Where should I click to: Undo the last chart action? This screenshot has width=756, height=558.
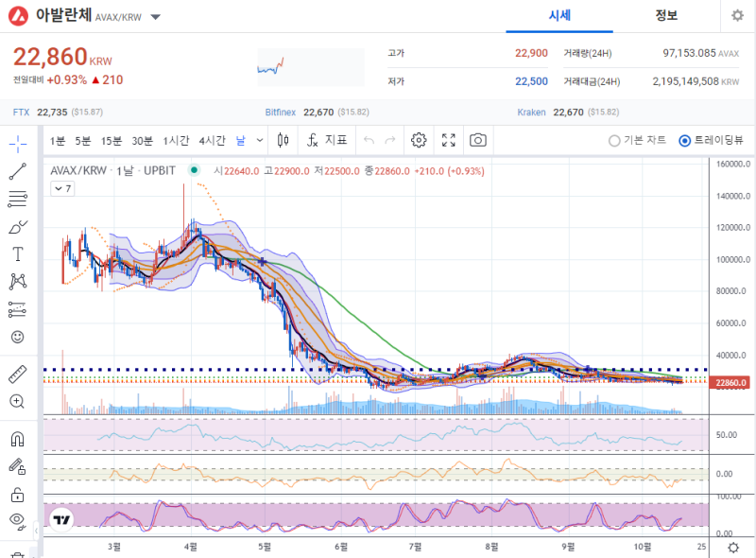pos(369,141)
